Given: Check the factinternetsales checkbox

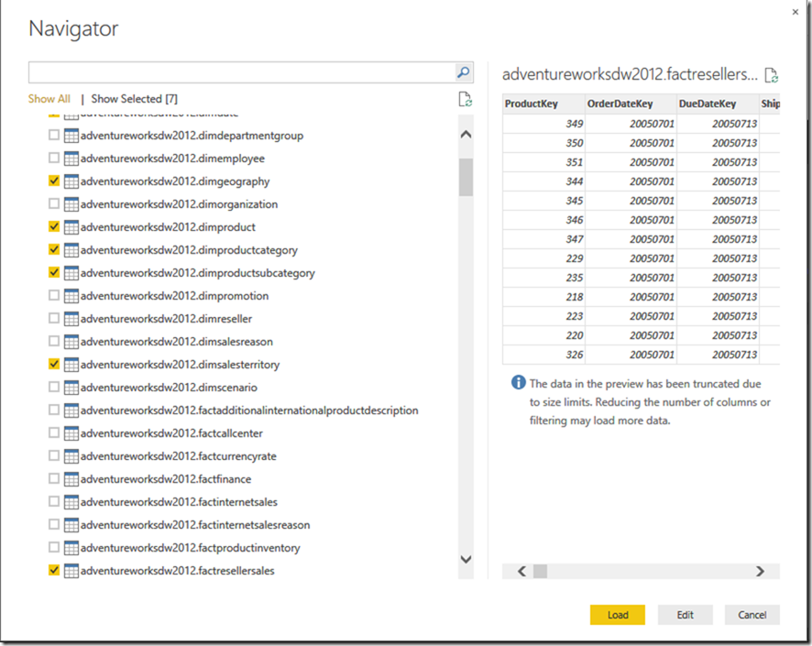Looking at the screenshot, I should [x=54, y=501].
